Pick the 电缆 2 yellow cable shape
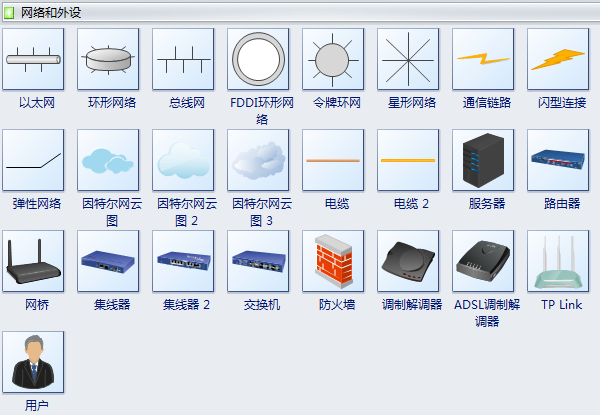This screenshot has height=415, width=600. pyautogui.click(x=408, y=160)
